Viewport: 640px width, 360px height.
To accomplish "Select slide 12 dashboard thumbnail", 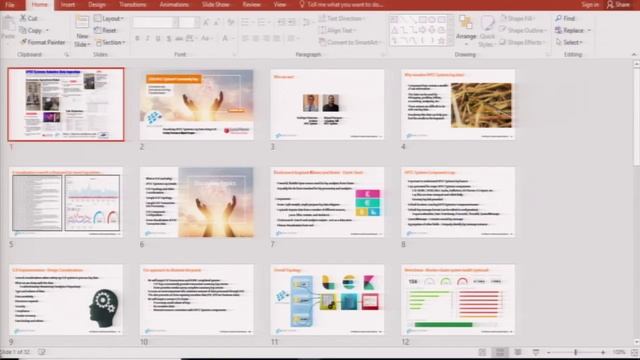I will click(458, 300).
